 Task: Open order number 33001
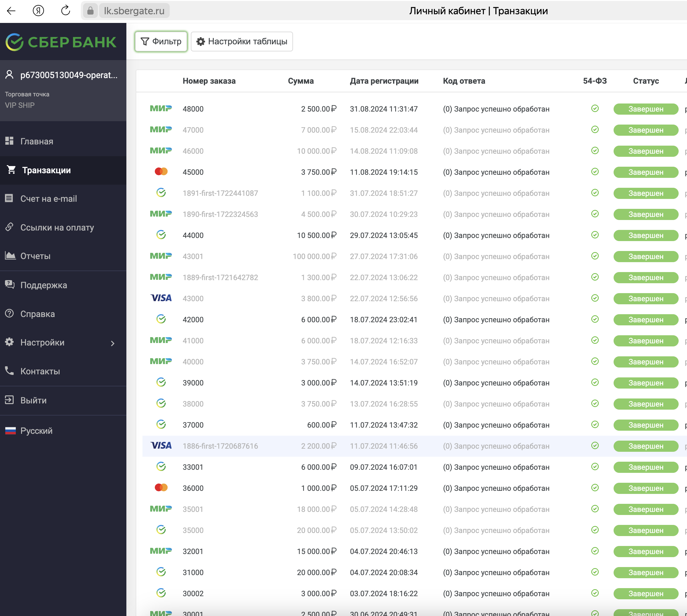193,467
